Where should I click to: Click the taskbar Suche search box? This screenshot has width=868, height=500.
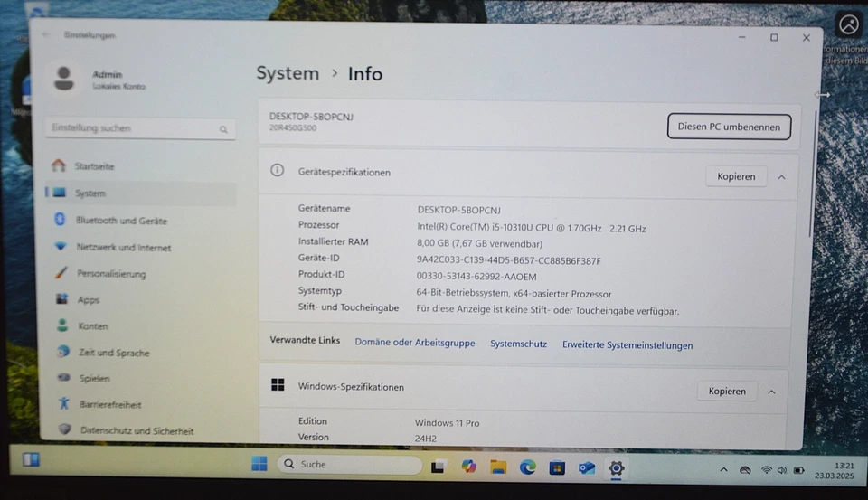349,465
